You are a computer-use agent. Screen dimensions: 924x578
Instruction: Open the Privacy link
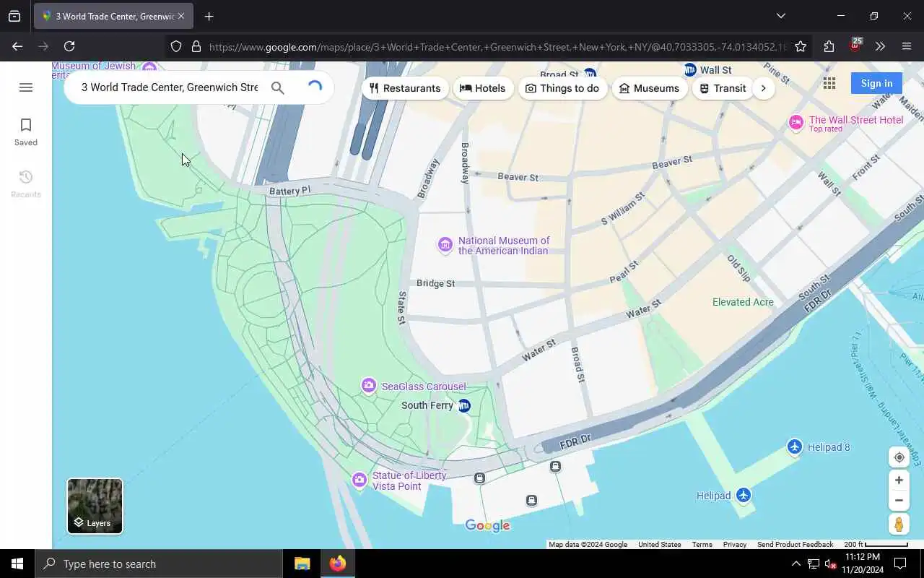[735, 545]
